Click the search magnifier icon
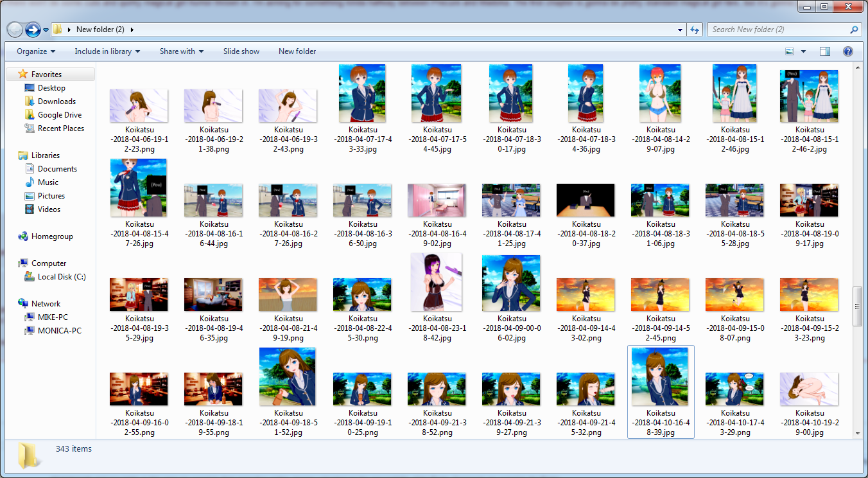 pyautogui.click(x=854, y=30)
